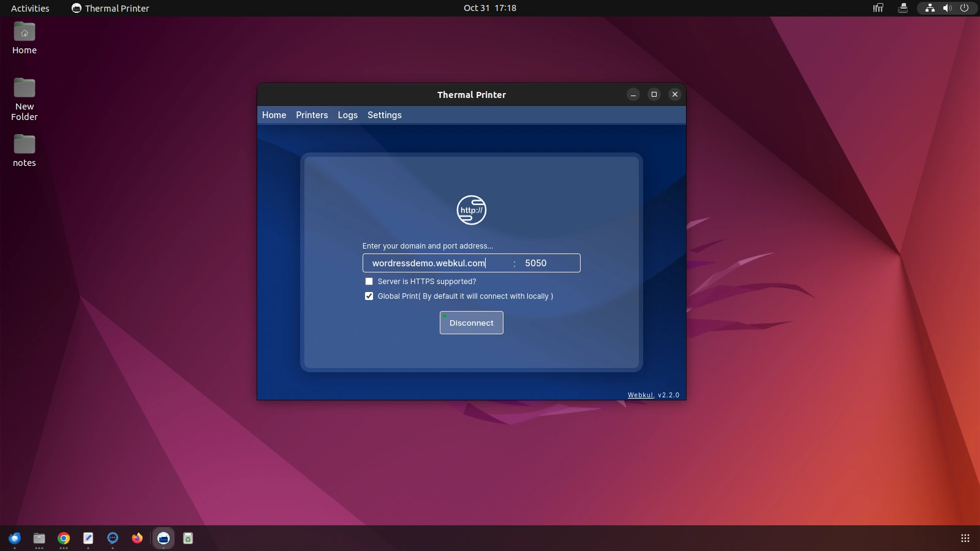Enable the Server is HTTPS supported checkbox
Screen dimensions: 980x551
coord(369,282)
